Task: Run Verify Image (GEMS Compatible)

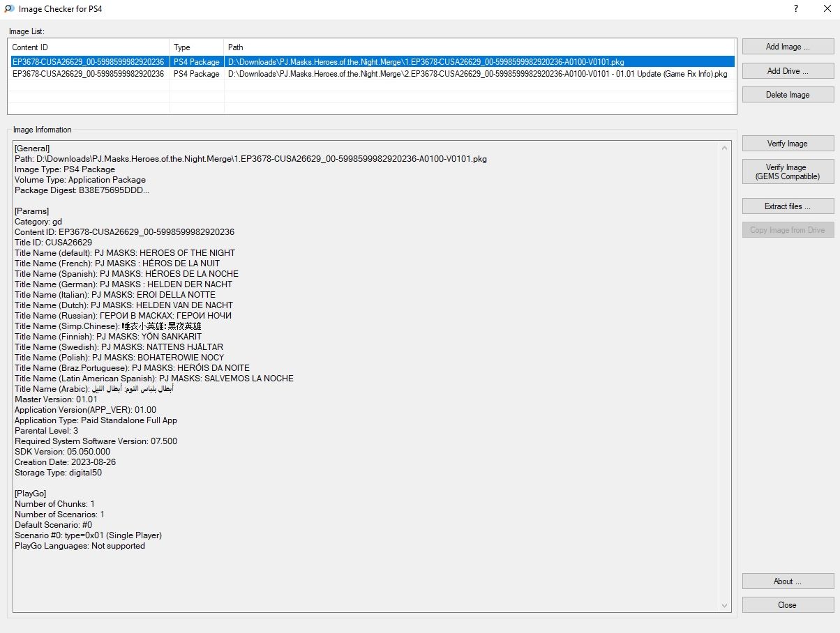Action: pyautogui.click(x=788, y=171)
